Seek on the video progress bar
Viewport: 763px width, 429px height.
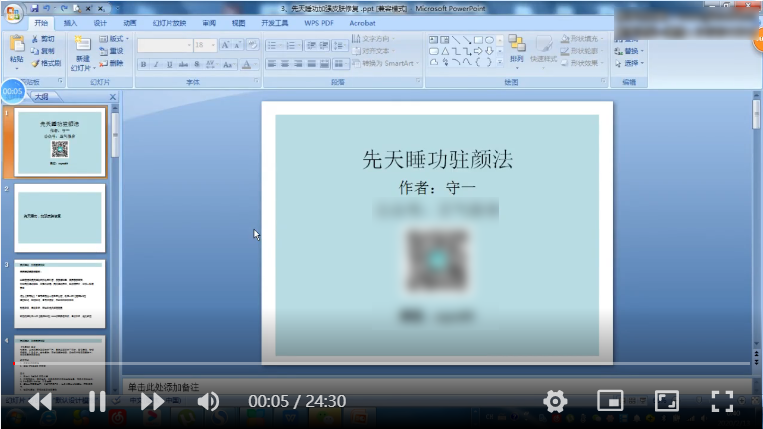click(382, 363)
